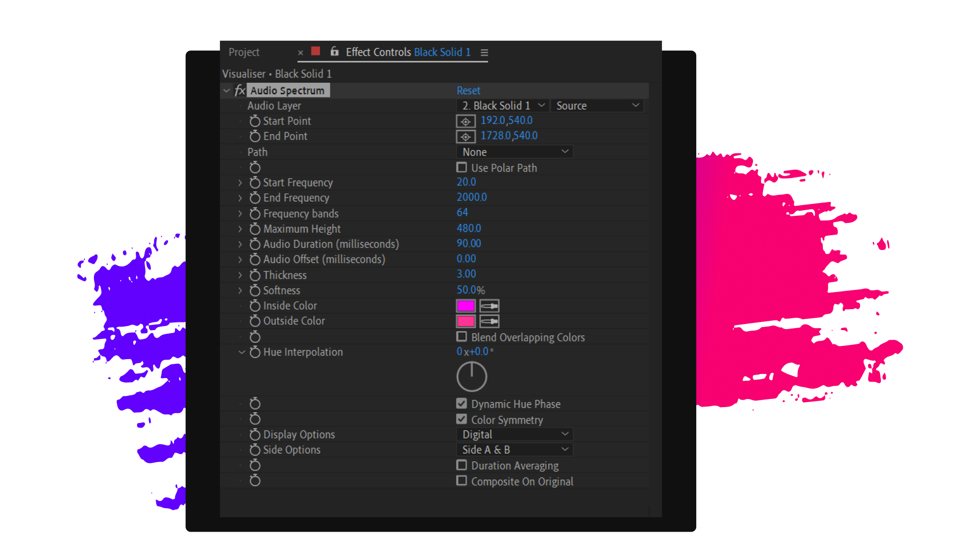Toggle stopwatch for Composite On Original
The height and width of the screenshot is (551, 980).
pyautogui.click(x=255, y=481)
